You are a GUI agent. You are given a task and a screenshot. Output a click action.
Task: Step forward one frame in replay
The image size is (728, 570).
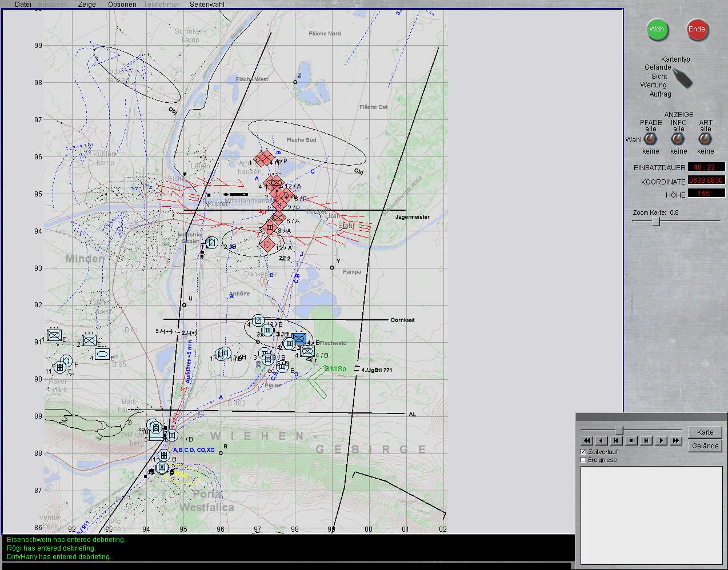click(x=646, y=441)
